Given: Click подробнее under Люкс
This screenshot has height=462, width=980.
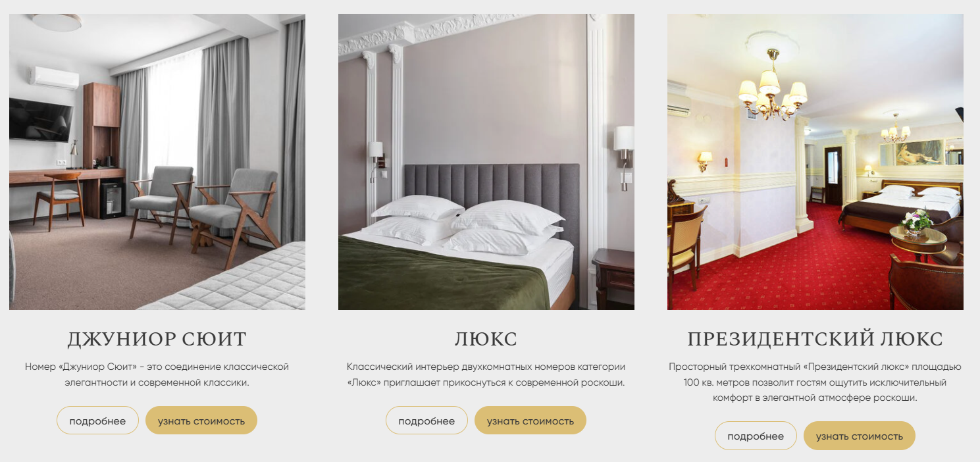Looking at the screenshot, I should click(x=426, y=421).
